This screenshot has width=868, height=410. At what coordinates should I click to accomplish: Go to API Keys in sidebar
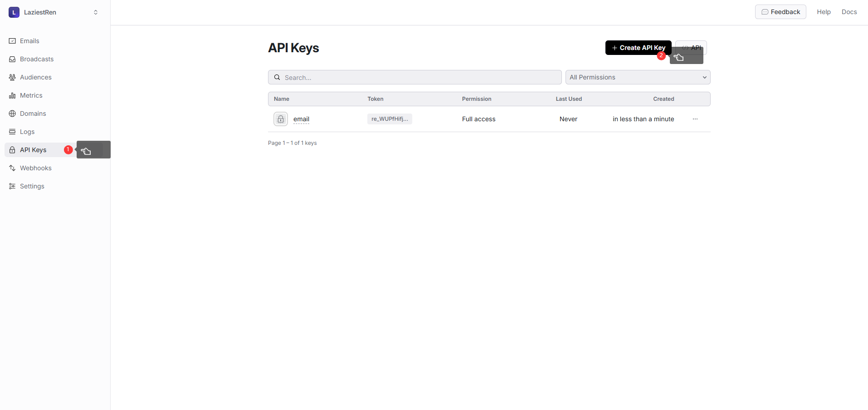click(33, 150)
